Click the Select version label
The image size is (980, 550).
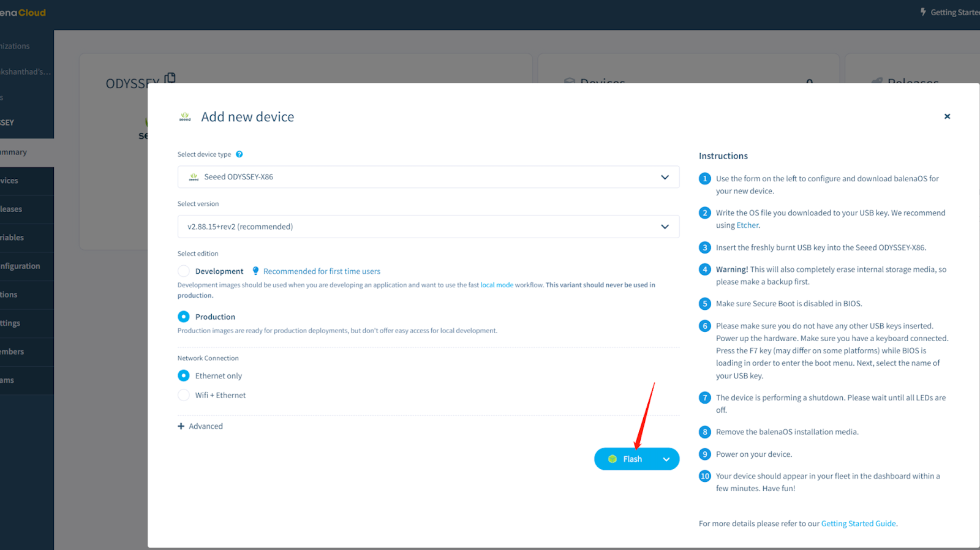click(x=198, y=204)
